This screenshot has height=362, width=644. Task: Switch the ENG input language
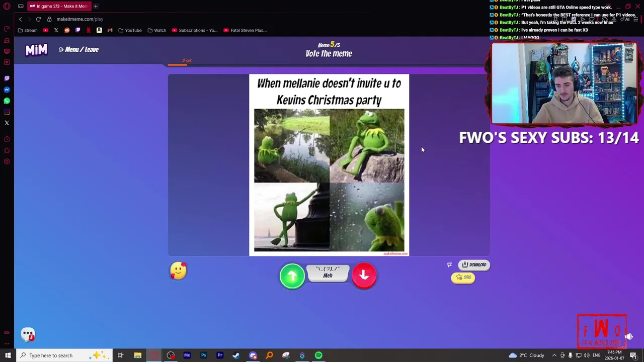[596, 355]
